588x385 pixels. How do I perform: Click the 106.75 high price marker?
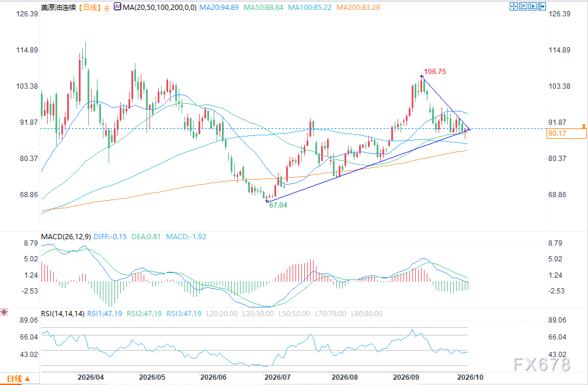[x=435, y=72]
